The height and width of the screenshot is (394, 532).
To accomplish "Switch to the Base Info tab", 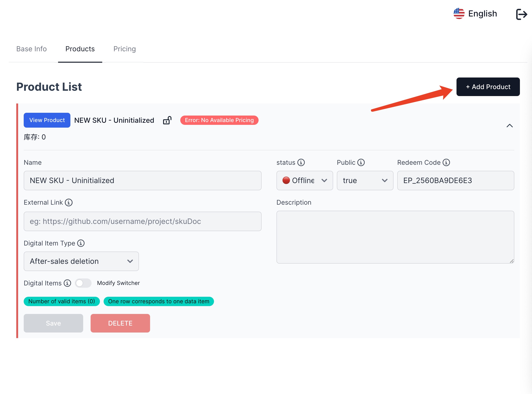I will coord(32,49).
